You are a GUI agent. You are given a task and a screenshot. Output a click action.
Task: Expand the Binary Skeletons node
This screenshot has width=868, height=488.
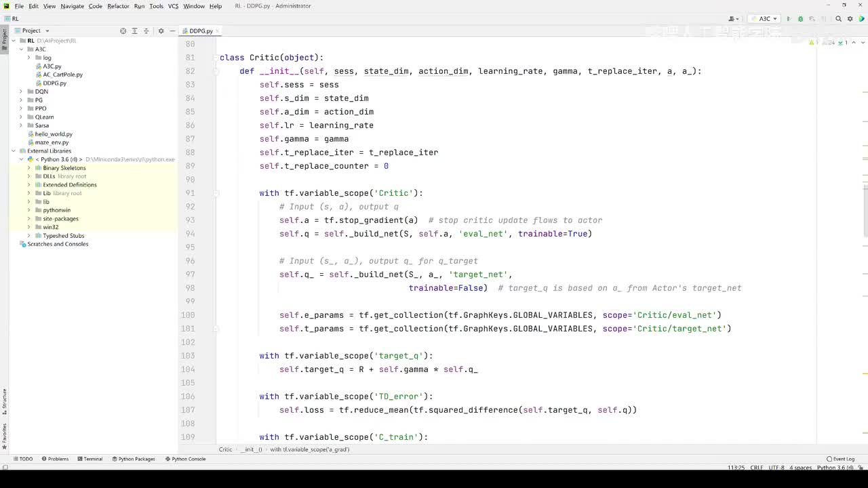coord(29,168)
